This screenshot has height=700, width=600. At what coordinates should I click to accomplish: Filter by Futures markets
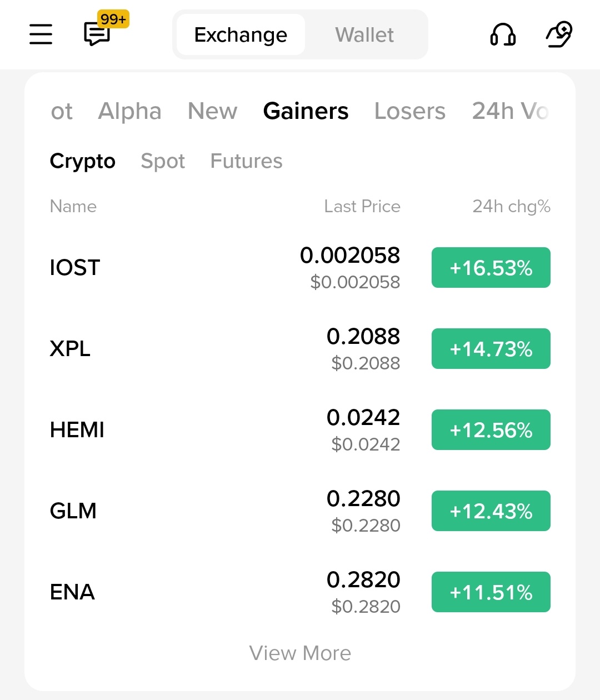click(246, 161)
